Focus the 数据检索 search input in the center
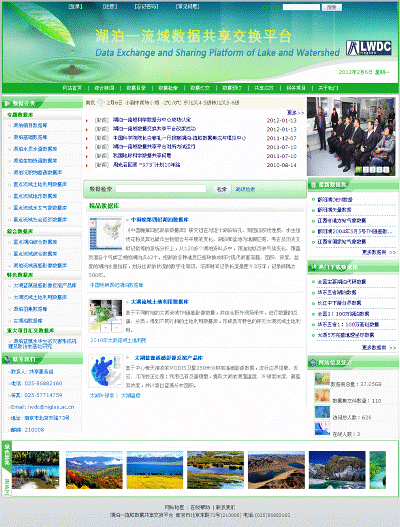Image resolution: width=400 pixels, height=527 pixels. point(161,189)
